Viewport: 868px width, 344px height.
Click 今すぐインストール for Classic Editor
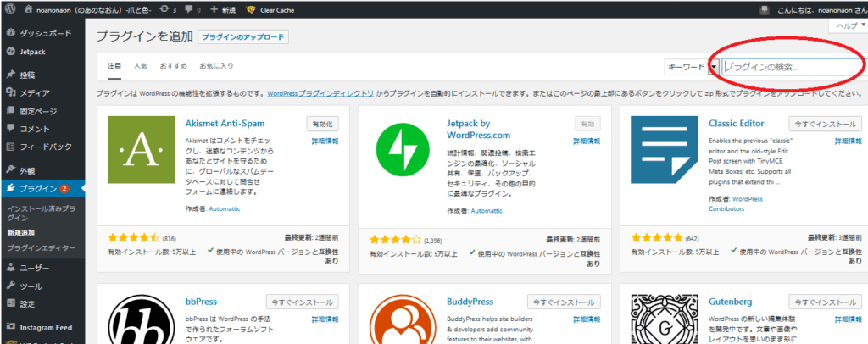[x=826, y=124]
